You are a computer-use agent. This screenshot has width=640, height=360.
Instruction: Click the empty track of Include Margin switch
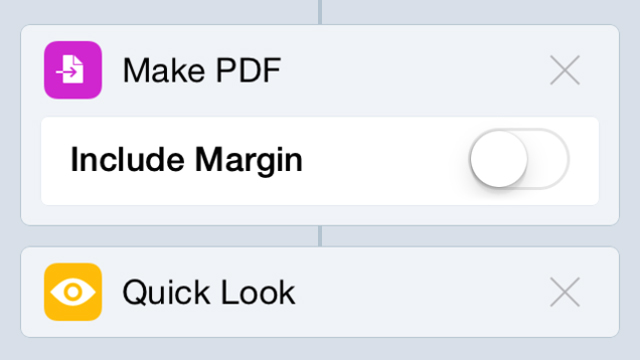(549, 159)
